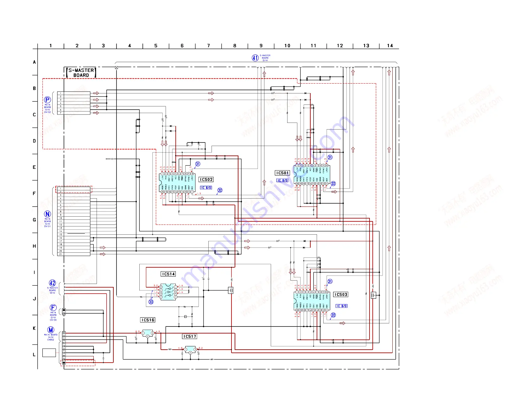Click circled 32 marker beside IC501

(x=333, y=184)
